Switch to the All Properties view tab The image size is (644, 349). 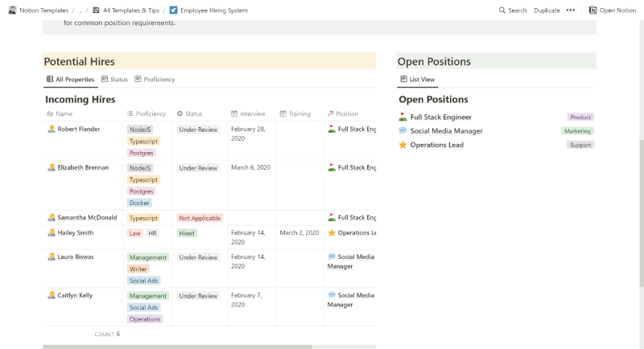[71, 79]
